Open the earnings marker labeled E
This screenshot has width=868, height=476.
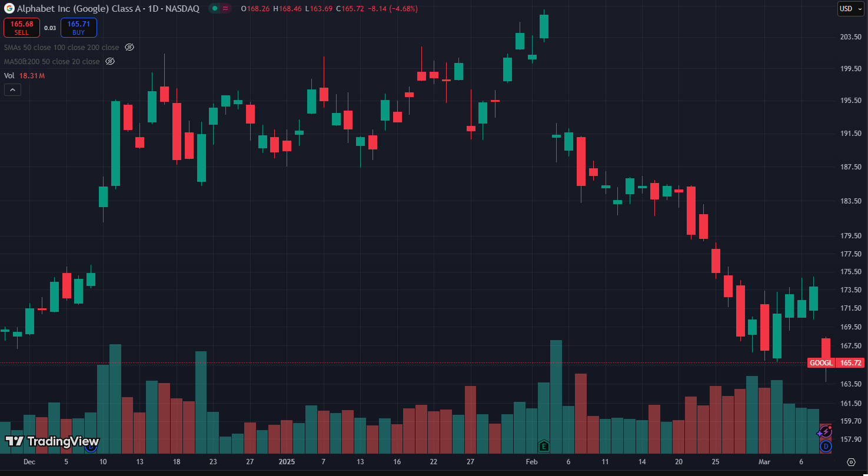coord(544,446)
